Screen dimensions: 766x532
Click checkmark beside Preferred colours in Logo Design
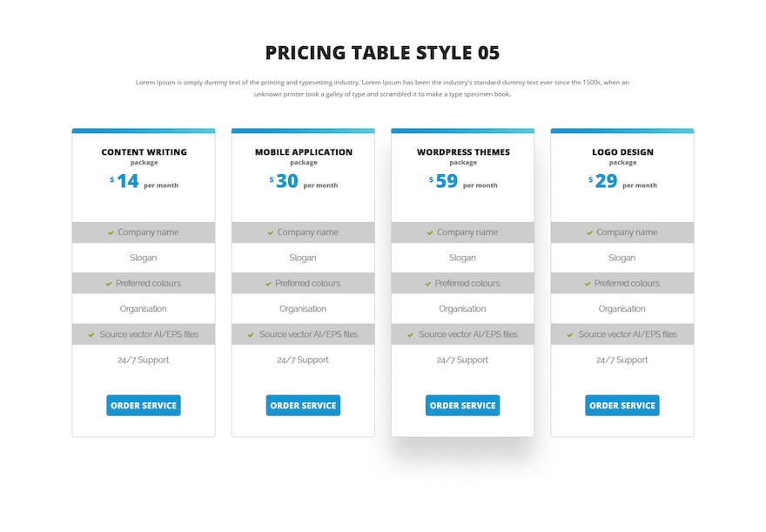tap(588, 283)
